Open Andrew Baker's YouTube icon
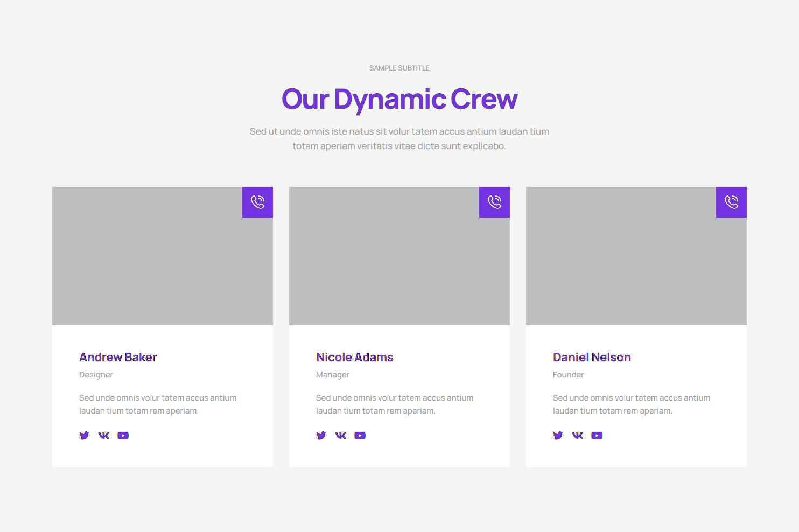The image size is (799, 532). 123,436
